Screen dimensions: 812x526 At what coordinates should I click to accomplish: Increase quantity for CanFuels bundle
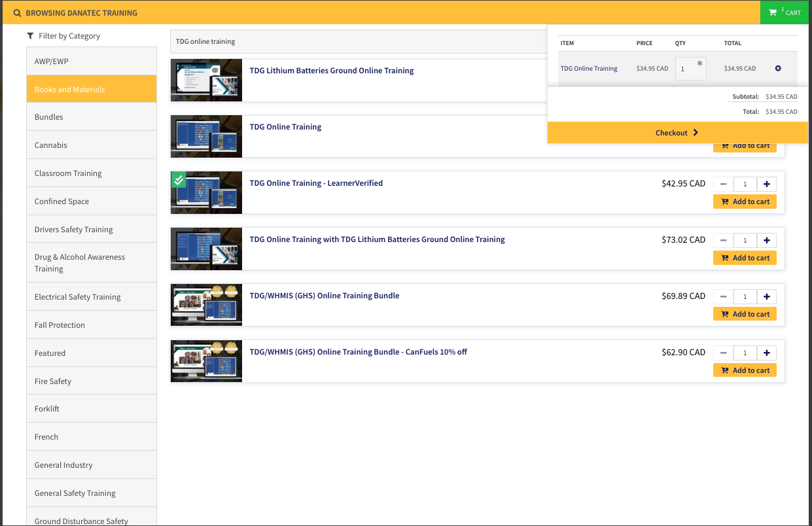pyautogui.click(x=767, y=353)
